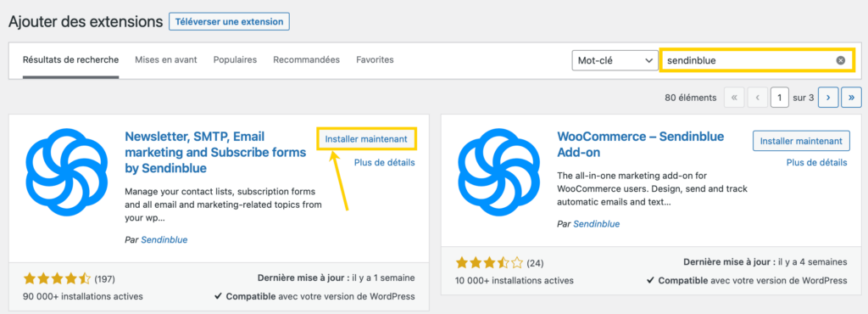Screen dimensions: 868x314
Task: Open the Populaires tab
Action: point(236,59)
